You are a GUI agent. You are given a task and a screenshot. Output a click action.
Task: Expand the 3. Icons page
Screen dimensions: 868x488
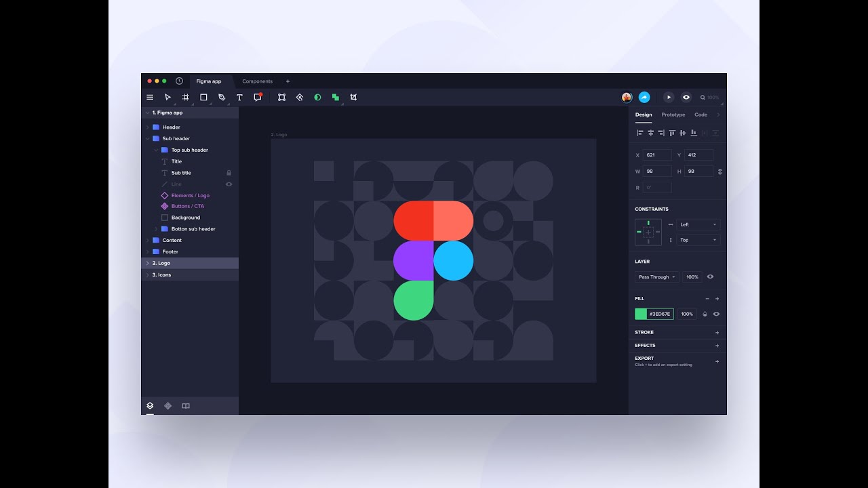[x=147, y=275]
